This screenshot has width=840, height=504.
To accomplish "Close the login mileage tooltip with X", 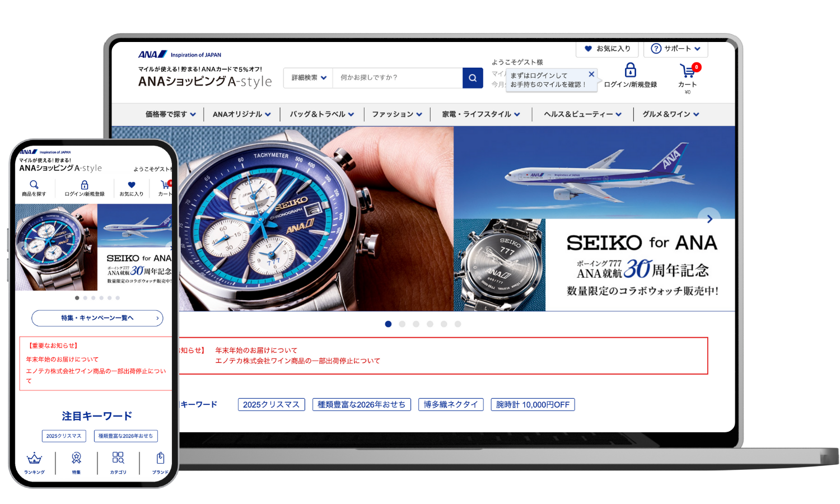I will coord(591,74).
